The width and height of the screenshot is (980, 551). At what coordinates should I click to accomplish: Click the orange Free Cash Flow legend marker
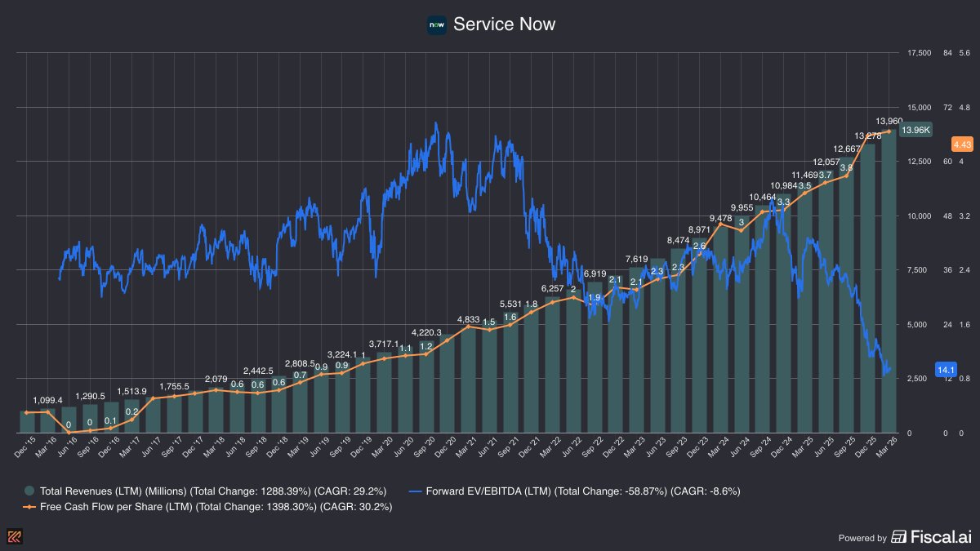pos(29,507)
